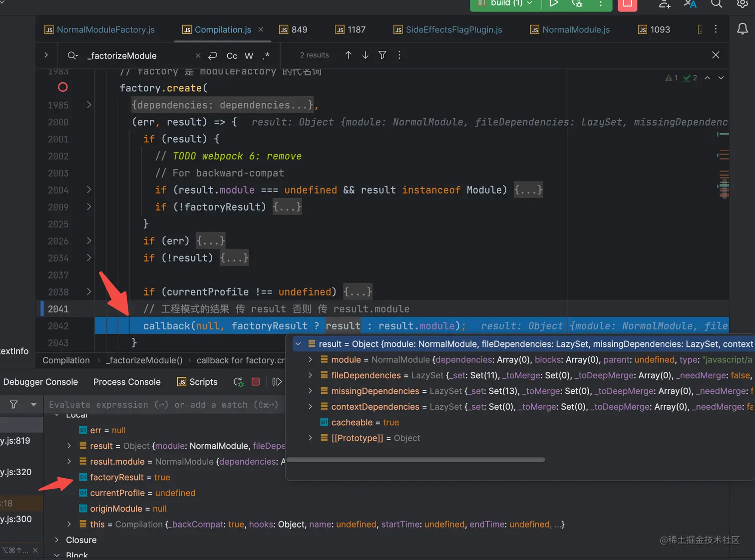Open search filter funnel icon
The width and height of the screenshot is (755, 560).
pyautogui.click(x=382, y=55)
